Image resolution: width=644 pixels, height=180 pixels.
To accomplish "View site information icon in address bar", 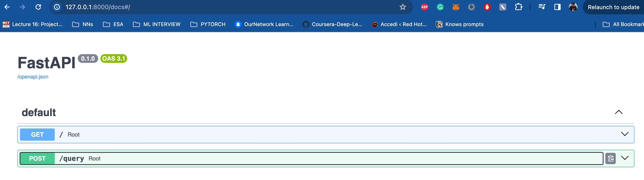I will pyautogui.click(x=57, y=7).
